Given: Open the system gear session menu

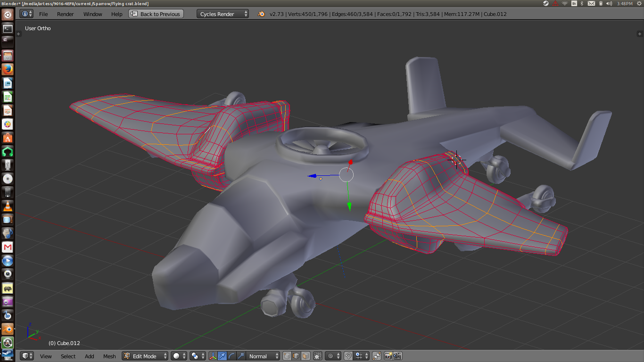Looking at the screenshot, I should [x=638, y=3].
